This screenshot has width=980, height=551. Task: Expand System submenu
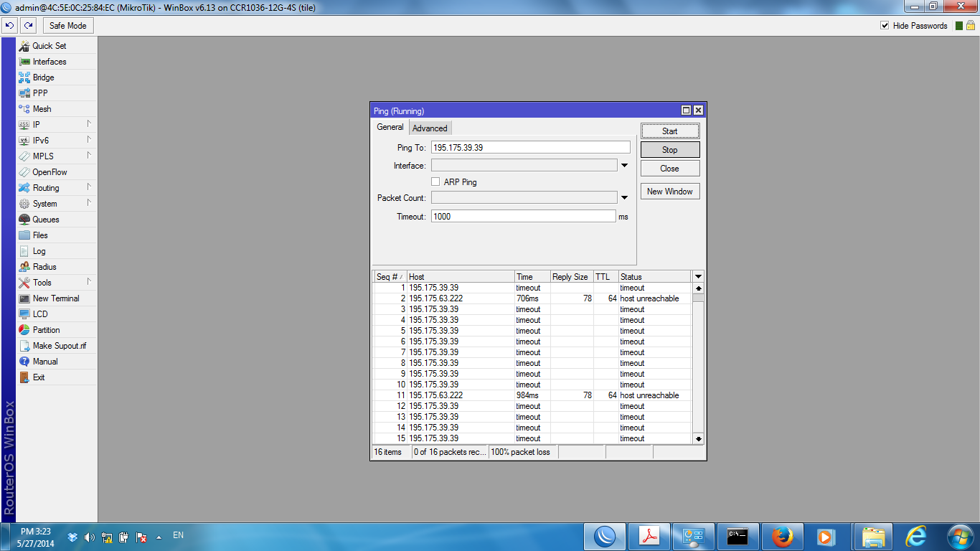click(88, 203)
